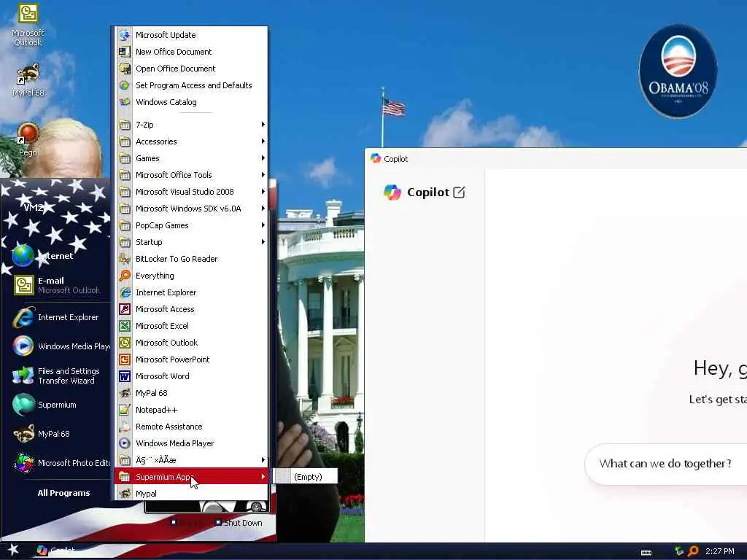Image resolution: width=747 pixels, height=560 pixels.
Task: Click the BitLocker To Go Reader icon
Action: point(124,259)
